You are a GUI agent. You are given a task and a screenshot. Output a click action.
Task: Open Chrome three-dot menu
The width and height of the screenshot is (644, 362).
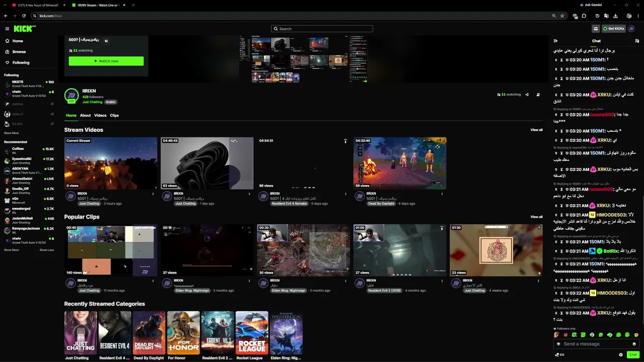click(x=637, y=16)
